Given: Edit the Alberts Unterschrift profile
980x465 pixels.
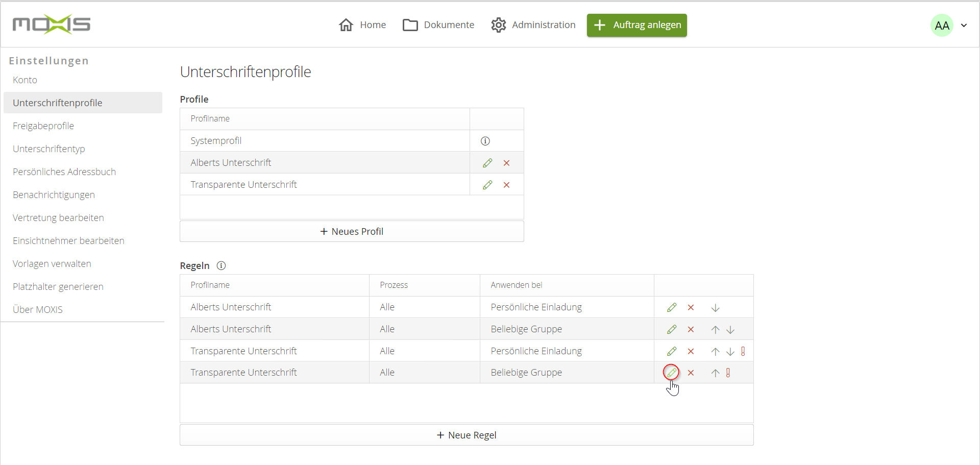Looking at the screenshot, I should click(x=487, y=163).
